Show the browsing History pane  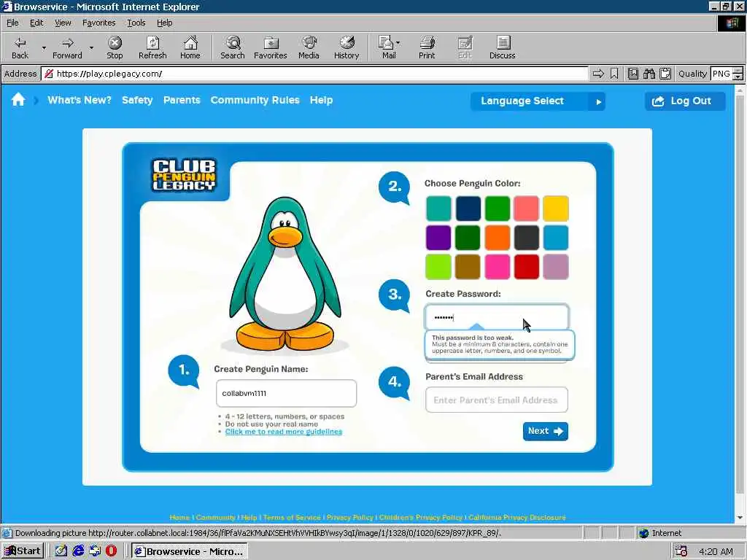tap(347, 47)
